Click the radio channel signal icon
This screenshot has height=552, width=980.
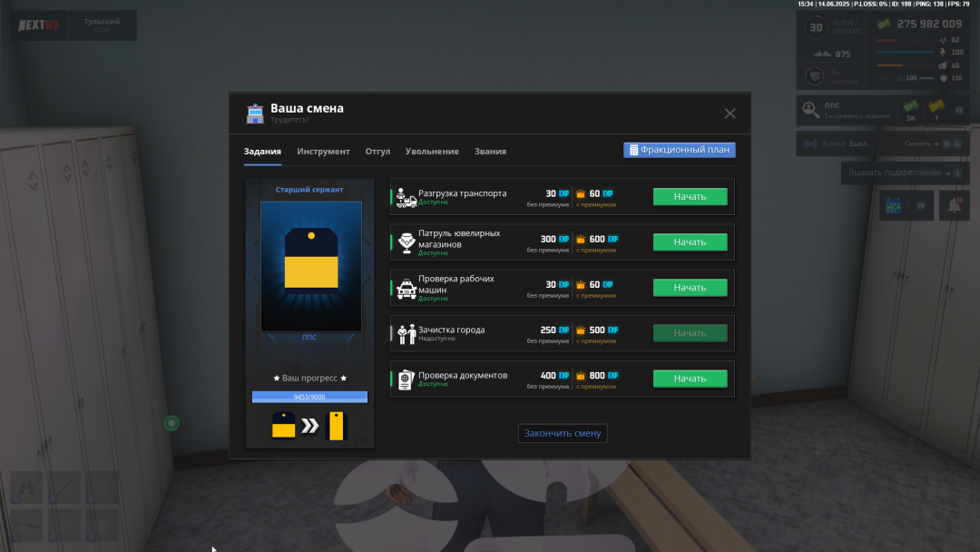click(810, 143)
